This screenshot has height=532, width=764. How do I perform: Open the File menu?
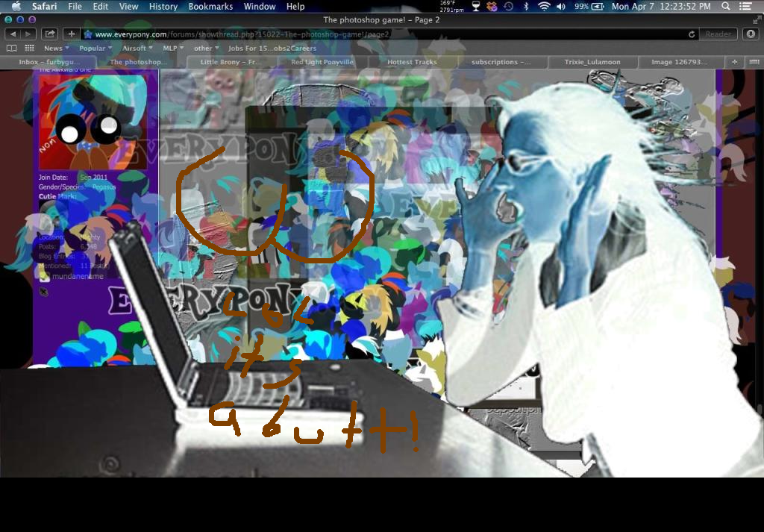pyautogui.click(x=75, y=6)
